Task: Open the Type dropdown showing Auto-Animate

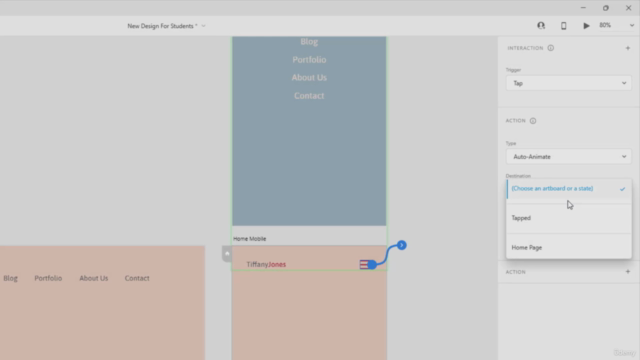Action: 569,157
